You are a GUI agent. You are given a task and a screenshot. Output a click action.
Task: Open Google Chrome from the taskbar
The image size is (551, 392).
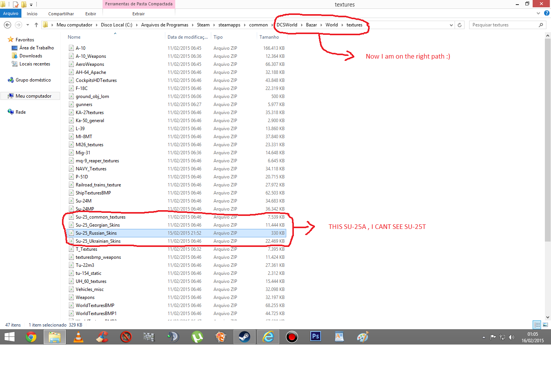click(x=31, y=337)
